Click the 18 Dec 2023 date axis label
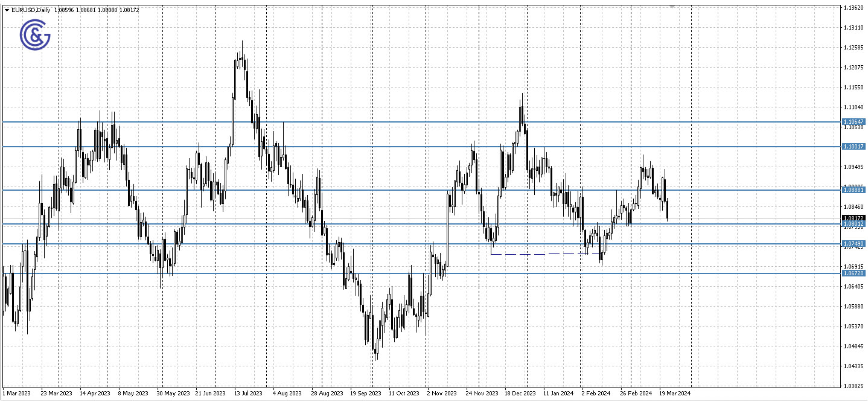The image size is (868, 405). pos(520,393)
